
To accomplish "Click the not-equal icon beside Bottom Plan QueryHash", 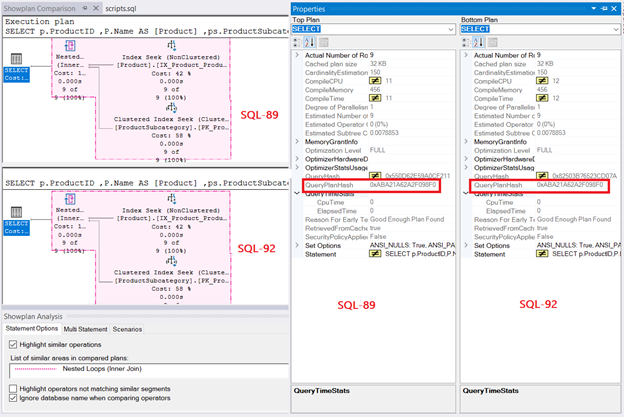I will click(x=542, y=175).
